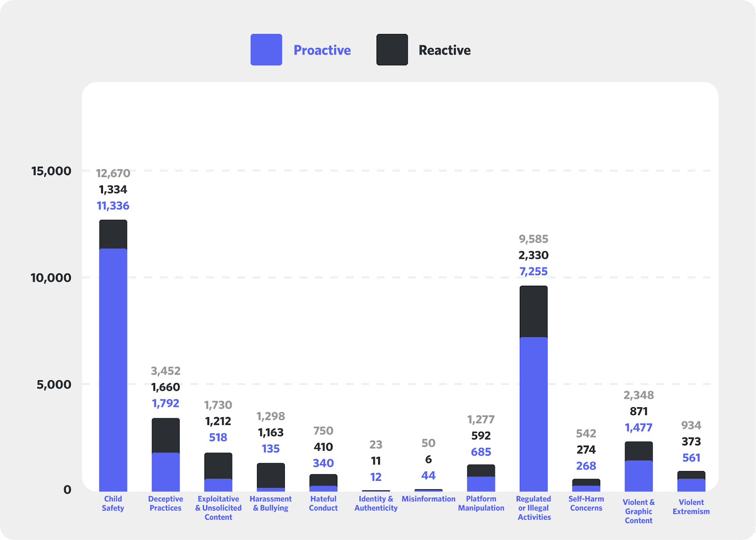The image size is (756, 540).
Task: Click reactive dark segment of Child Safety bar
Action: coord(113,234)
